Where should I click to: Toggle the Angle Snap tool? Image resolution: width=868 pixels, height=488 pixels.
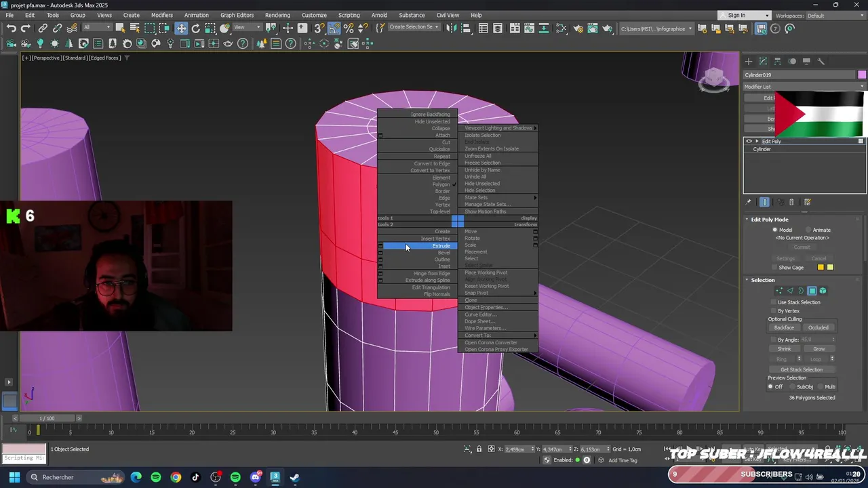(334, 28)
